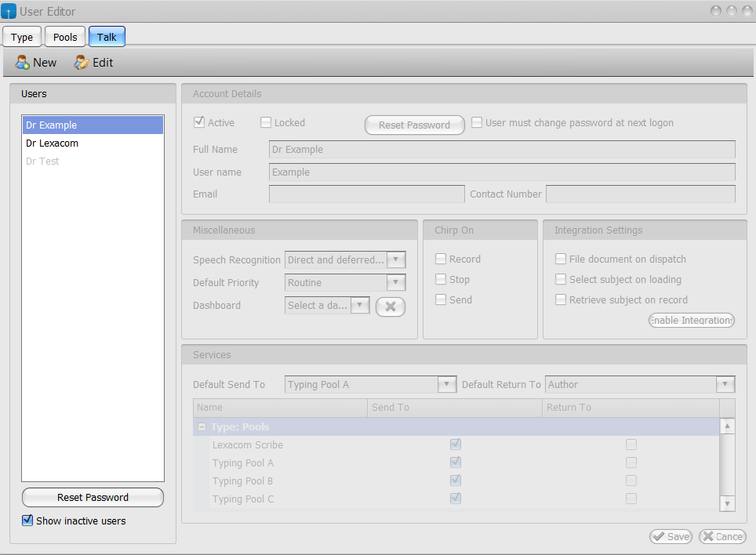Enable Chirp On Stop checkbox
This screenshot has width=756, height=555.
(441, 279)
